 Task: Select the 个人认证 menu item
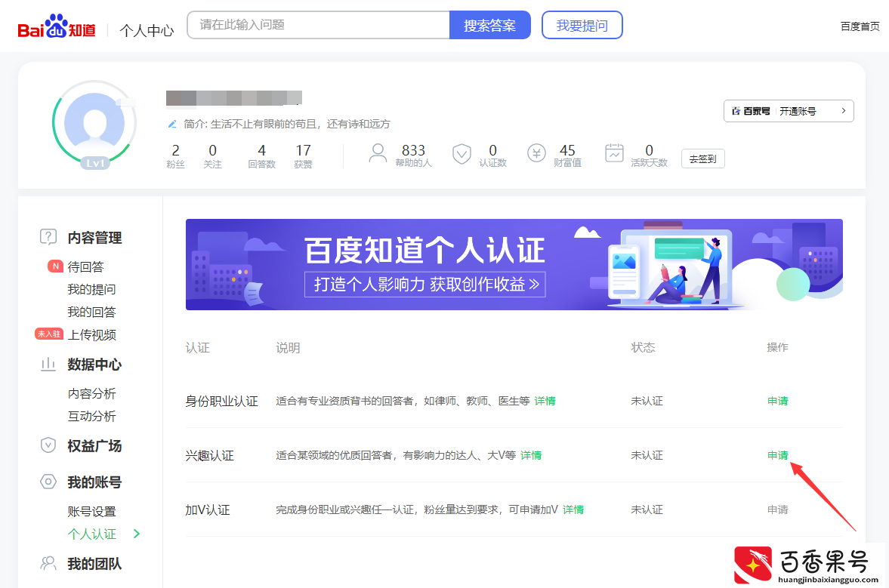pyautogui.click(x=92, y=534)
